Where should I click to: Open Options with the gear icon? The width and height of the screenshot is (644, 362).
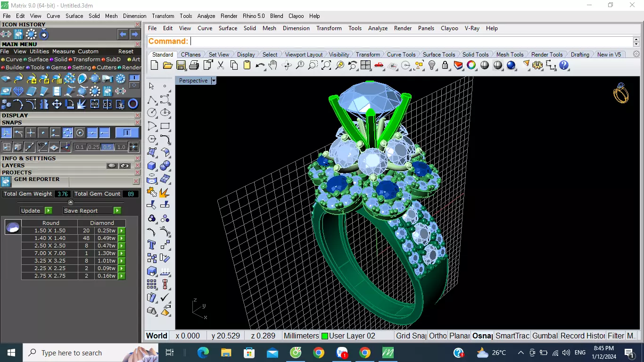(x=537, y=66)
